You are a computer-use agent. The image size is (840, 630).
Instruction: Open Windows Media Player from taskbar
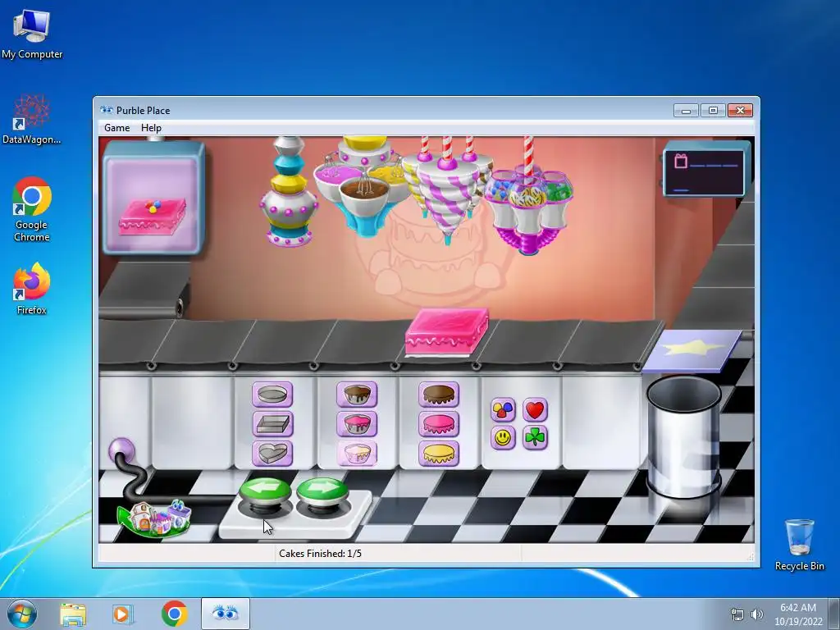pyautogui.click(x=123, y=614)
